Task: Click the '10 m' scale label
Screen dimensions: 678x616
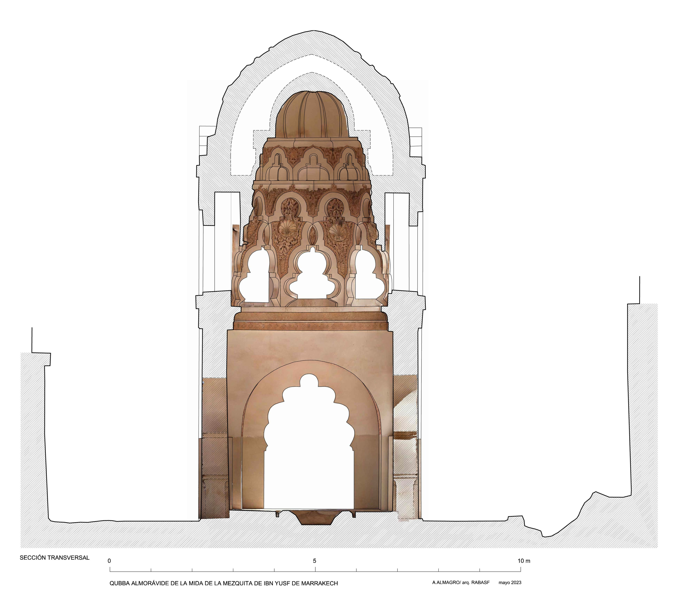Action: click(524, 561)
